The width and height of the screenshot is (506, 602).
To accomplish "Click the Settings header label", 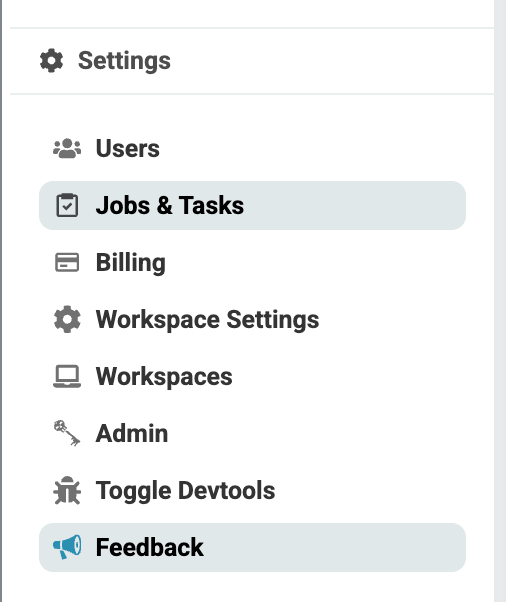I will (x=124, y=61).
